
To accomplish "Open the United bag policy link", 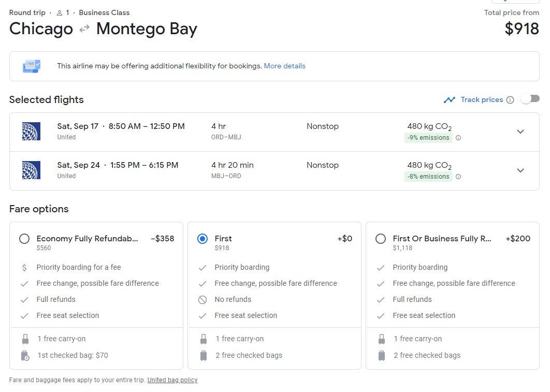I will pos(172,380).
